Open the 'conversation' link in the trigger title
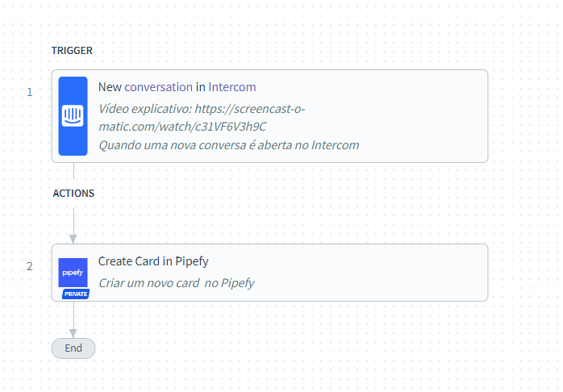The height and width of the screenshot is (392, 563). [x=158, y=87]
